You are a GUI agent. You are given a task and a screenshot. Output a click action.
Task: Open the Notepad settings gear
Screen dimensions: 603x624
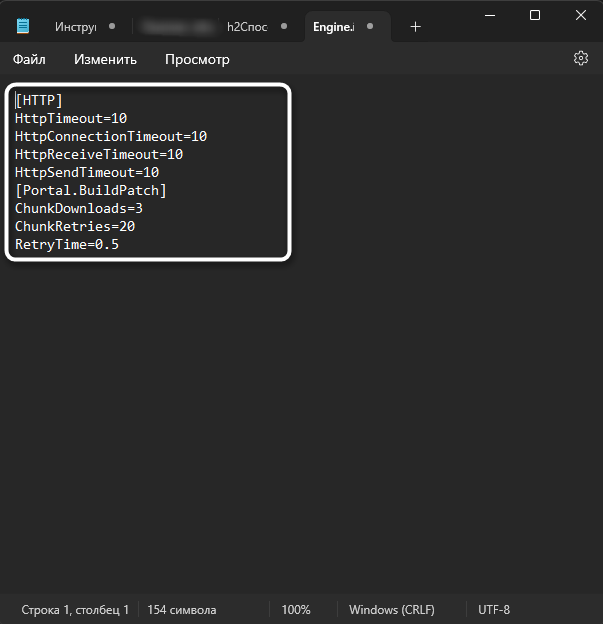pos(581,59)
